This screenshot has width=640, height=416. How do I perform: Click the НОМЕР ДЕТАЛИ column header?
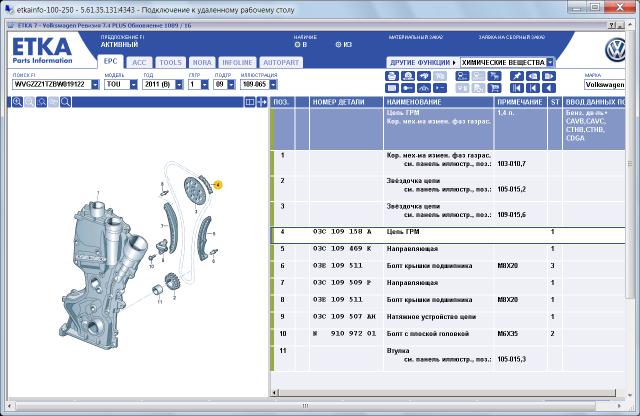click(346, 102)
